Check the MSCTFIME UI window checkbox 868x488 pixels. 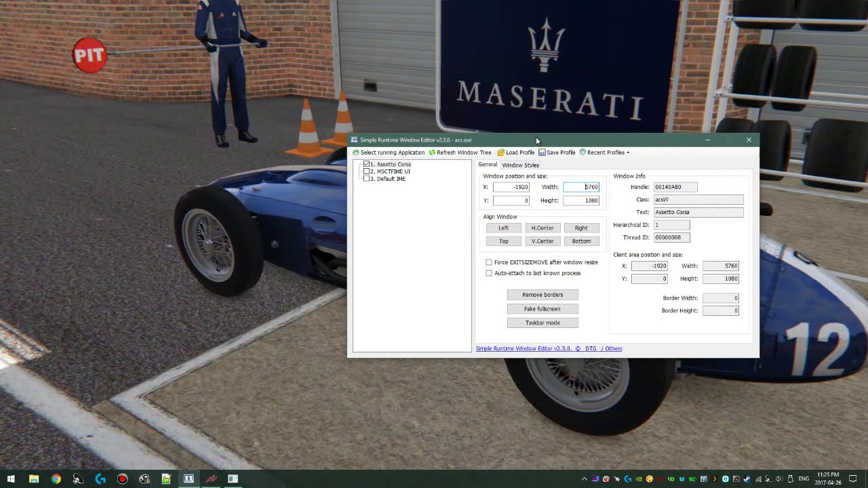pyautogui.click(x=367, y=171)
